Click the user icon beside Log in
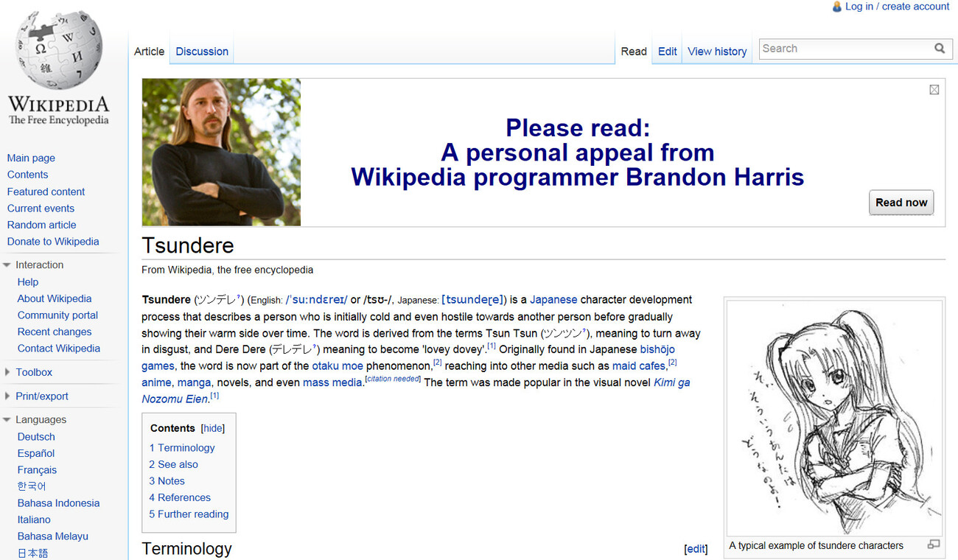The image size is (958, 560). click(x=836, y=7)
